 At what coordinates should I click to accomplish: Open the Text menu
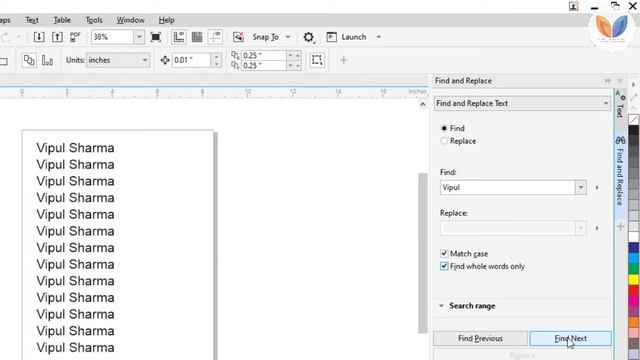32,20
